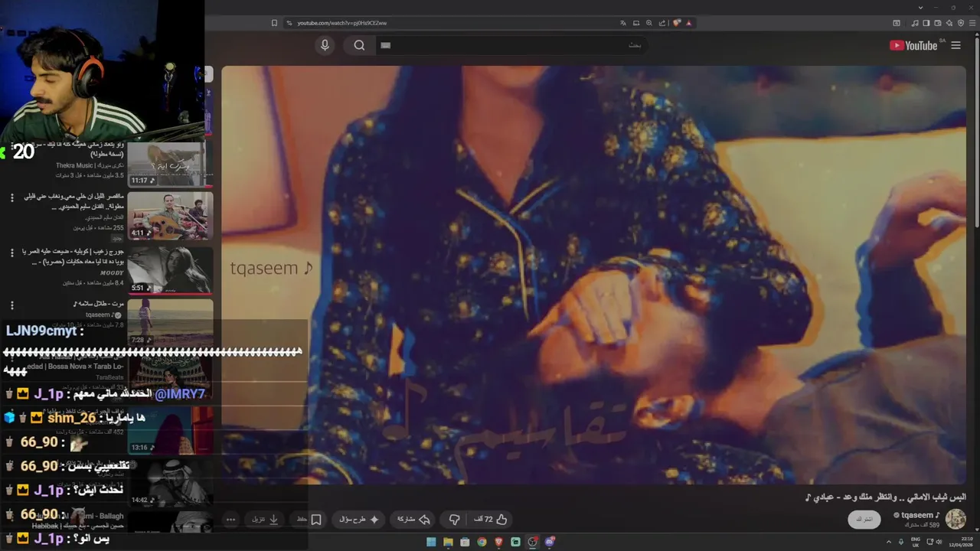Focus the YouTube search input field
This screenshot has height=551, width=980.
[511, 45]
